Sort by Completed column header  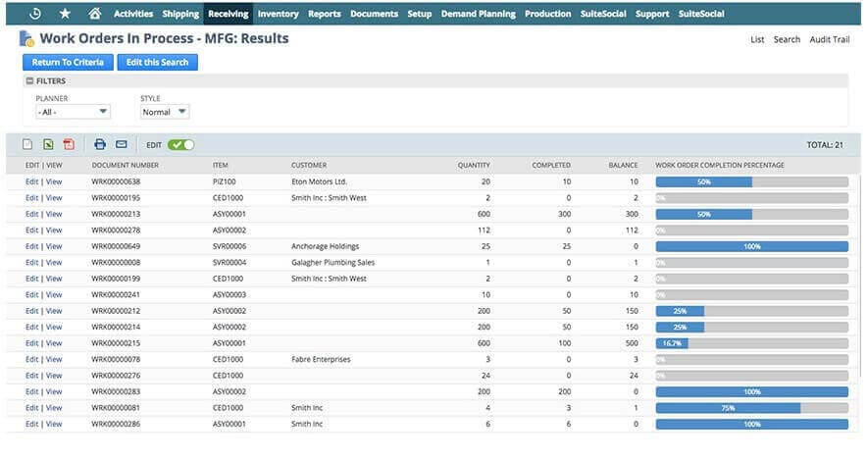point(551,165)
